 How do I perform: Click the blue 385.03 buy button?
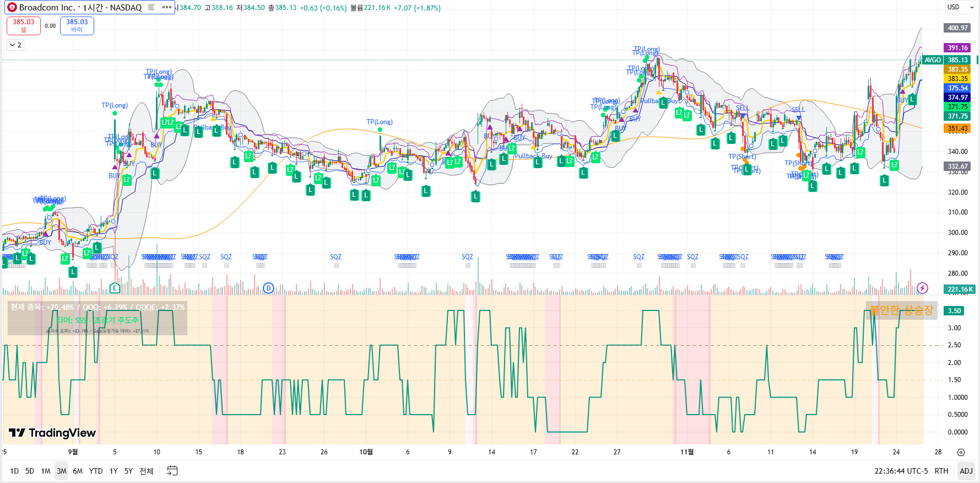click(x=77, y=25)
